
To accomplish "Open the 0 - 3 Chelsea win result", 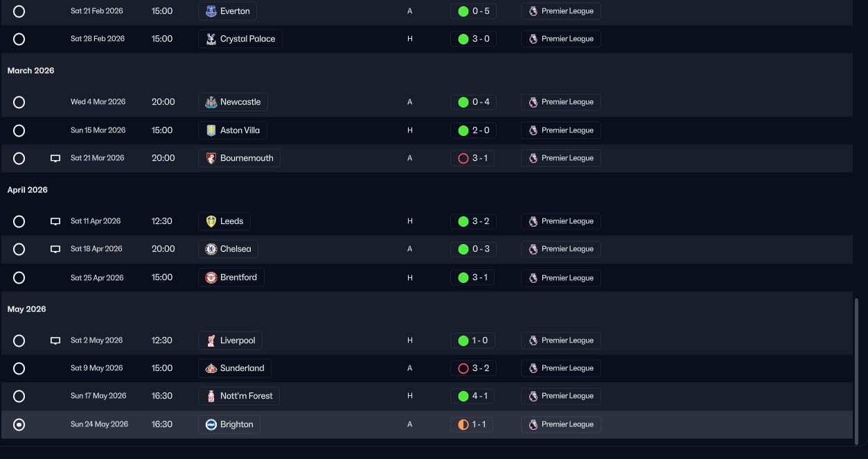I will (x=472, y=249).
